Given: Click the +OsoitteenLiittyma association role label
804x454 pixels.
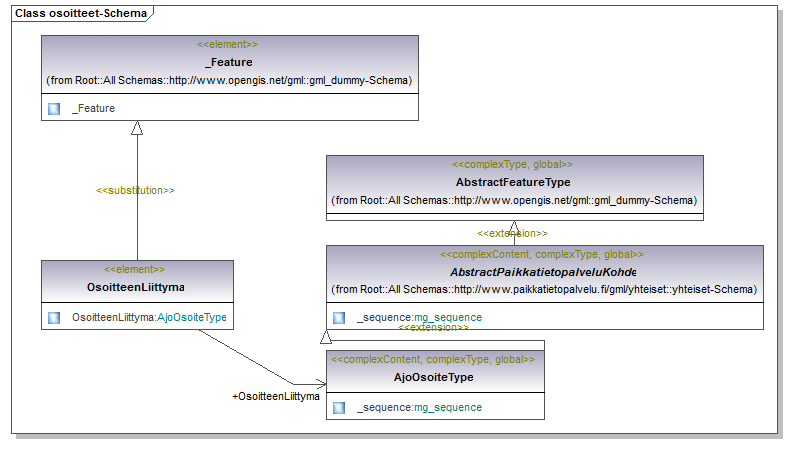Looking at the screenshot, I should (x=275, y=397).
